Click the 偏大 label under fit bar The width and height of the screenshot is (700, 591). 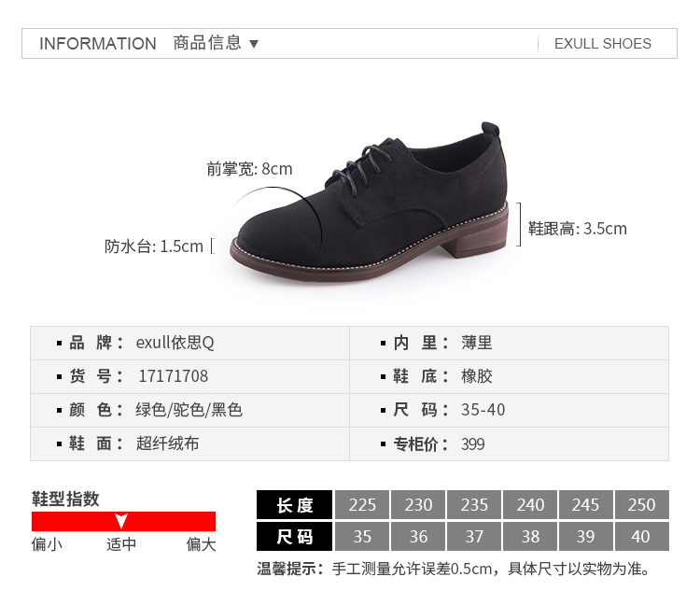202,544
